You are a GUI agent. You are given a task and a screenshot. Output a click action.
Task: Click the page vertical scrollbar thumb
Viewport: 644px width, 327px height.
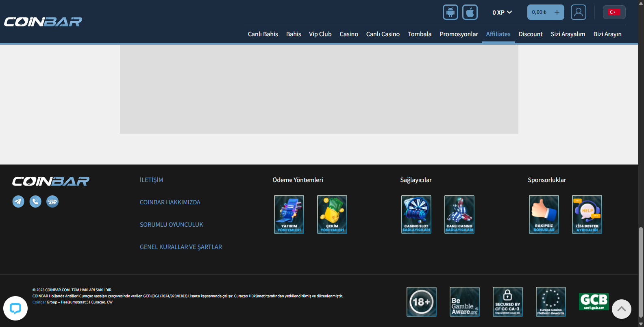pyautogui.click(x=641, y=272)
